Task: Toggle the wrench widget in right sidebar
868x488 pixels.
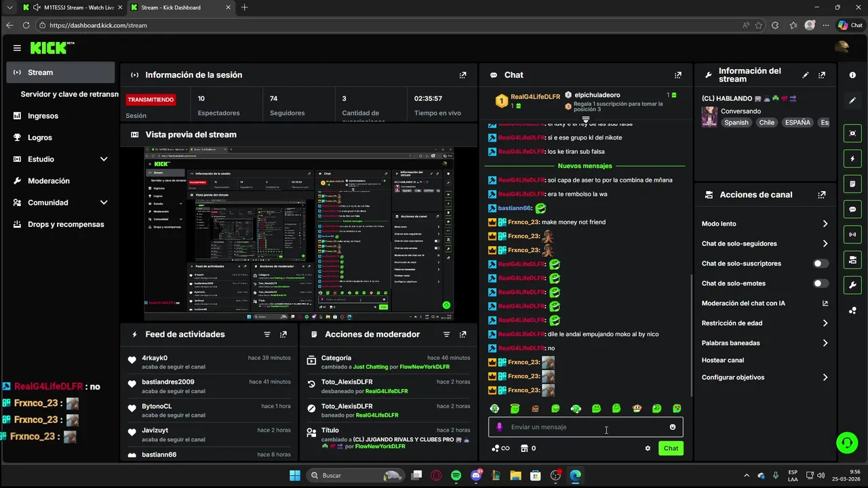Action: [852, 285]
